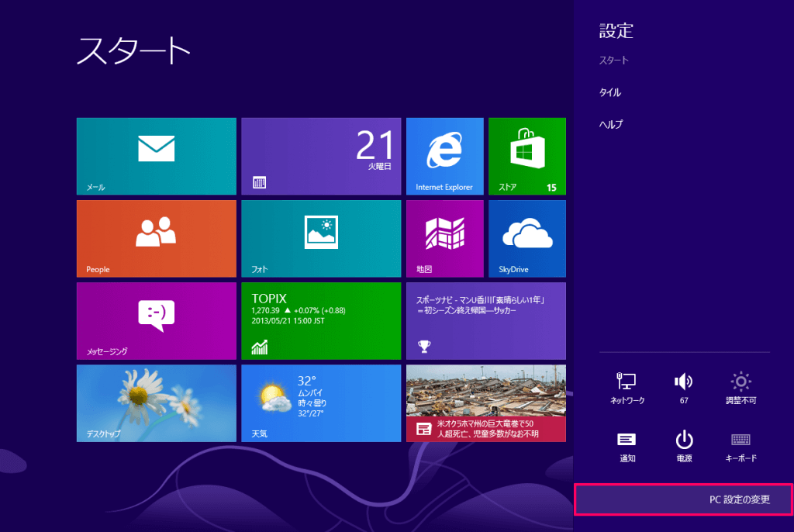This screenshot has width=794, height=532.
Task: Open the ヘルプ link in settings panel
Action: (x=610, y=123)
